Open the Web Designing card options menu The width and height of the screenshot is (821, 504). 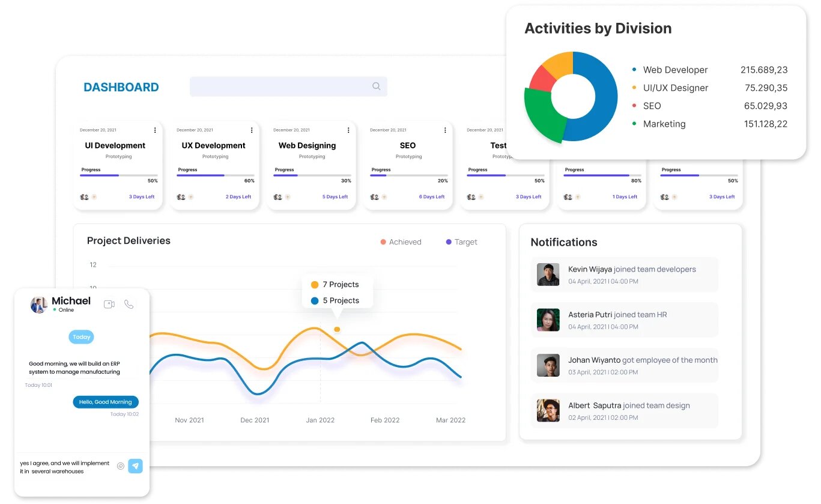(x=348, y=130)
